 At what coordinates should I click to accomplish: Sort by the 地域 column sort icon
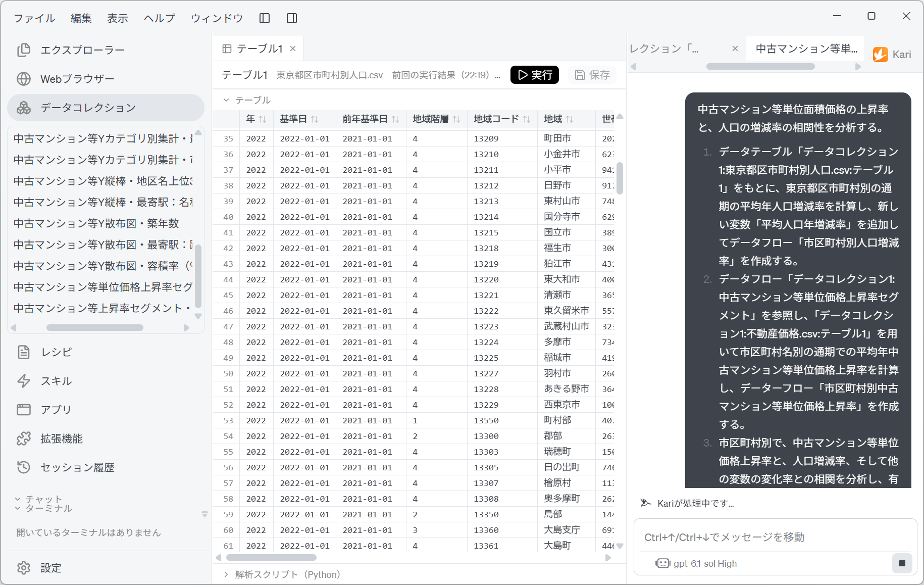[570, 119]
